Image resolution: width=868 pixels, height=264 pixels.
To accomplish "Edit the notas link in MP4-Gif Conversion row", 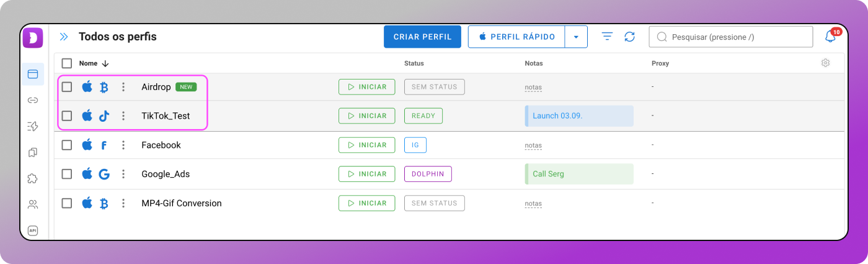I will [533, 204].
